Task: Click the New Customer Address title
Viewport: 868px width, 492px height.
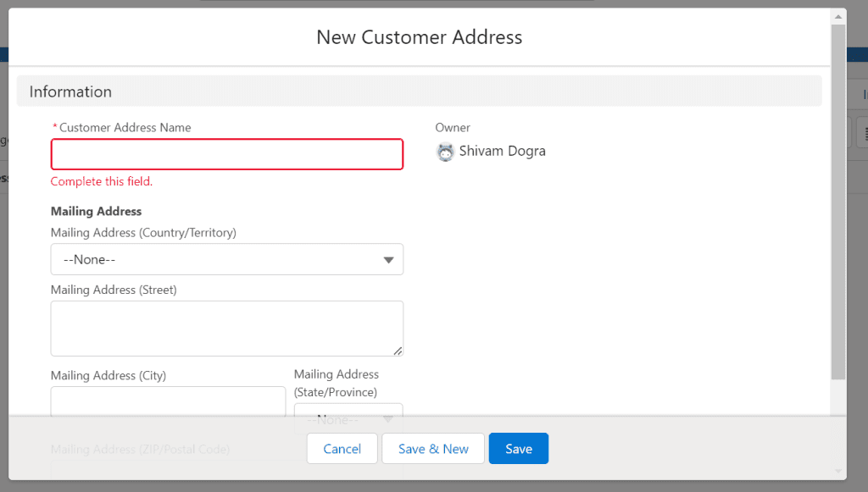Action: point(419,36)
